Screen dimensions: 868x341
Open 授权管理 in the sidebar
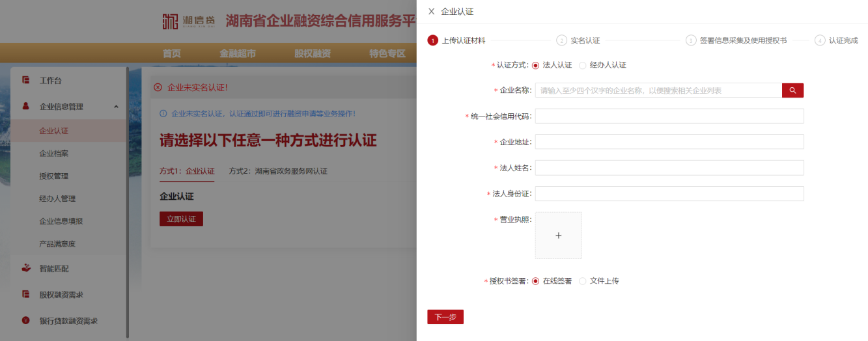(53, 176)
